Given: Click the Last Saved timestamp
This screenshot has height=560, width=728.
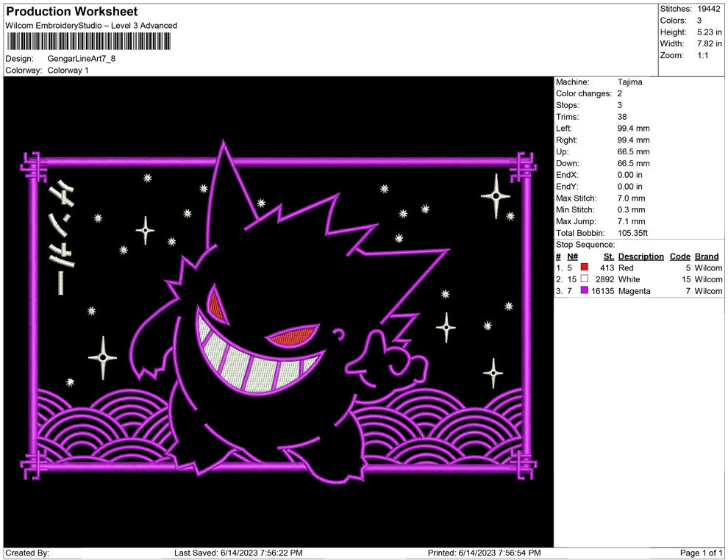Looking at the screenshot, I should tap(239, 551).
